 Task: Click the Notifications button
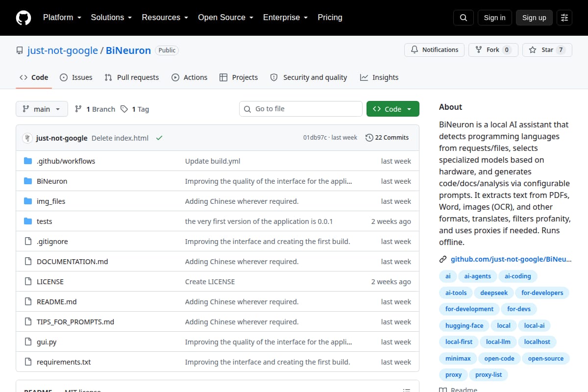pyautogui.click(x=435, y=50)
